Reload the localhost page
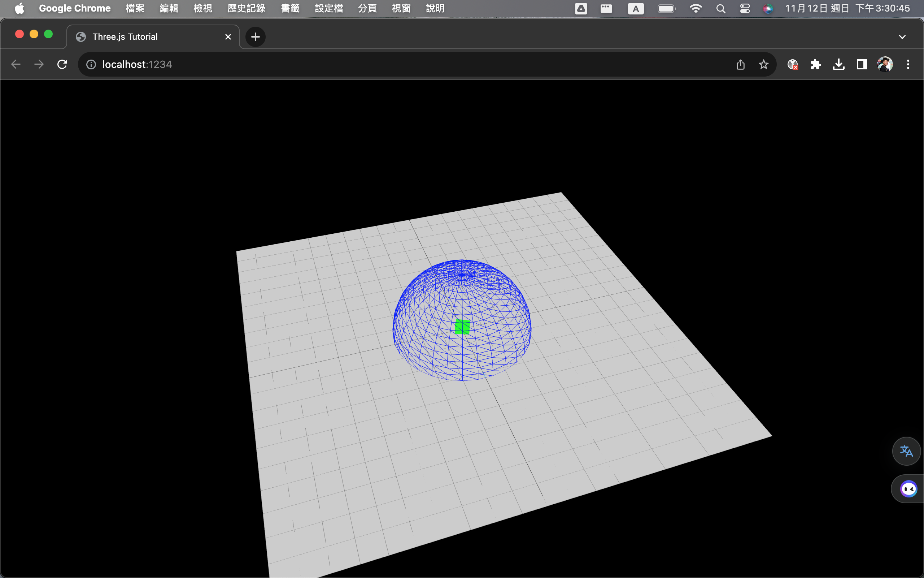Screen dimensions: 924x578 [62, 64]
